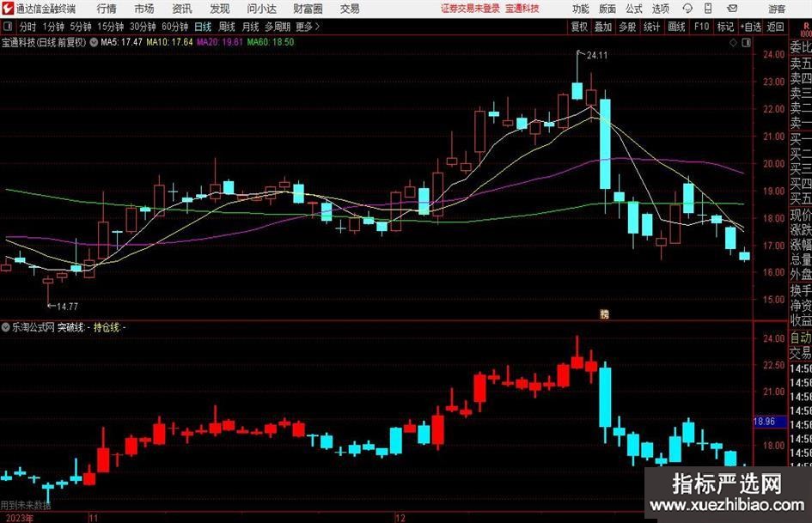Expand the main chart indicator dropdown arrow

coord(93,41)
